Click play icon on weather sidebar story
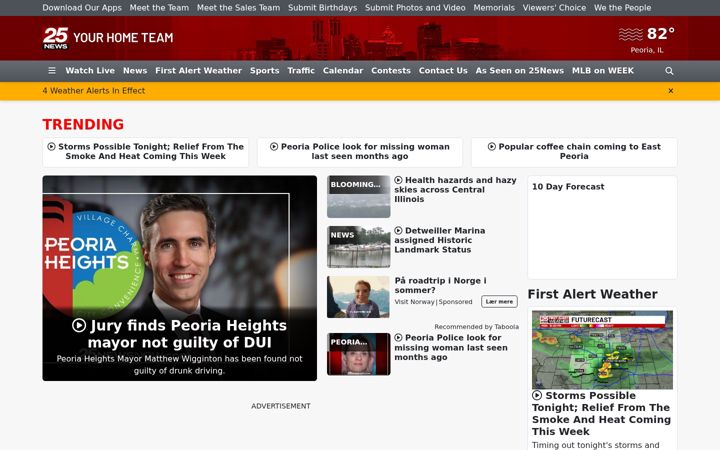Image resolution: width=720 pixels, height=450 pixels. (537, 395)
